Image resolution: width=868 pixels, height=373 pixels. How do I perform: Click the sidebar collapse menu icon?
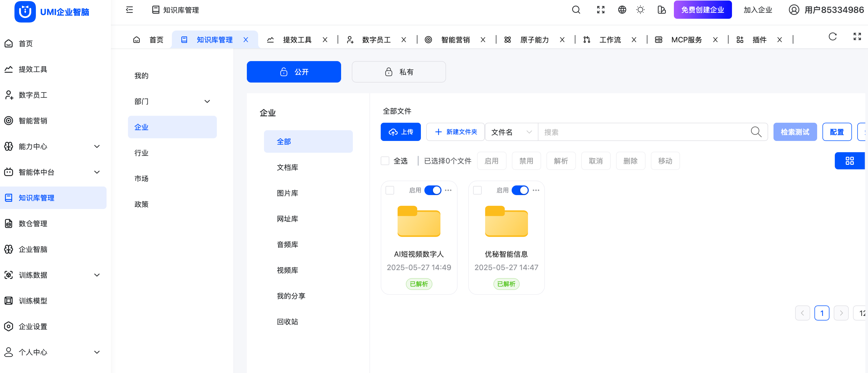129,10
